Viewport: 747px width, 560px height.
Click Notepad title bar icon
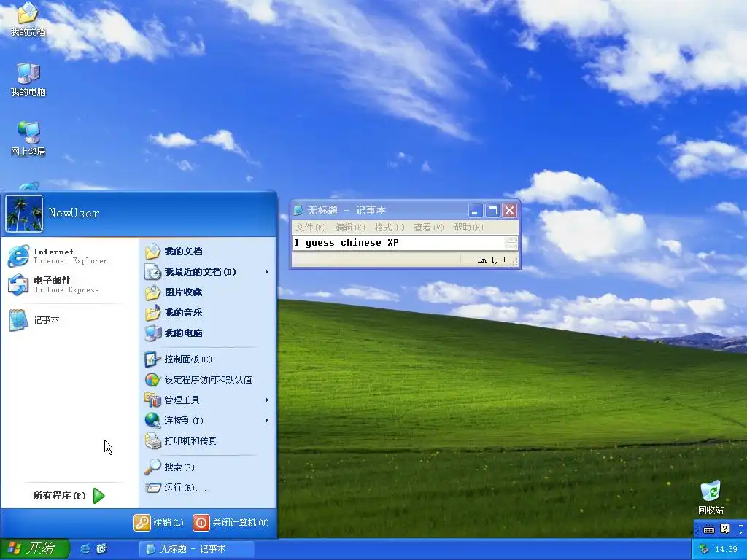coord(298,210)
